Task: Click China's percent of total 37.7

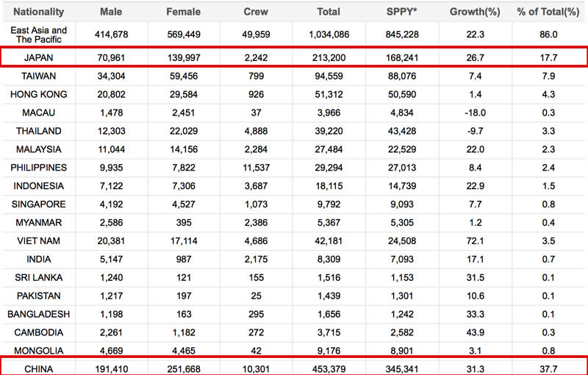Action: [548, 369]
